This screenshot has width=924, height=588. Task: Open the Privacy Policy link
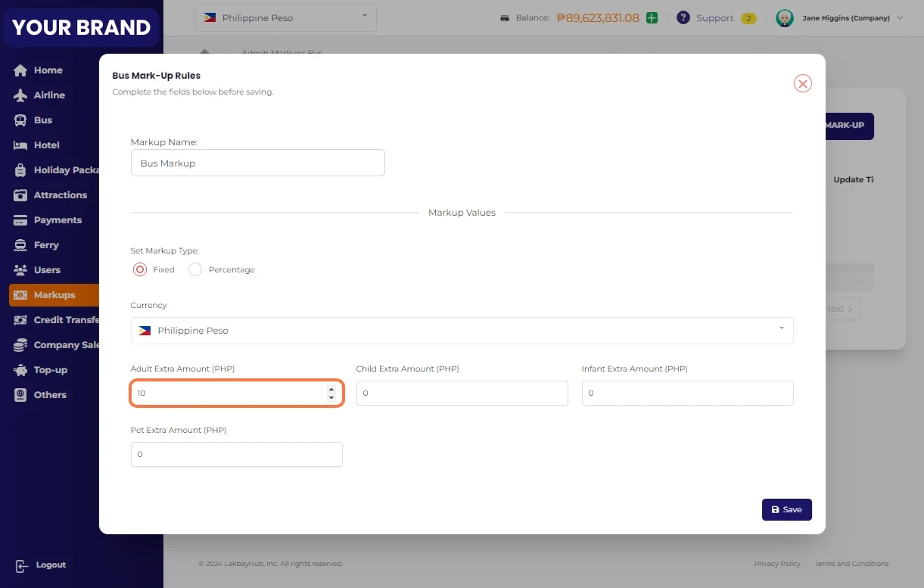click(x=777, y=564)
